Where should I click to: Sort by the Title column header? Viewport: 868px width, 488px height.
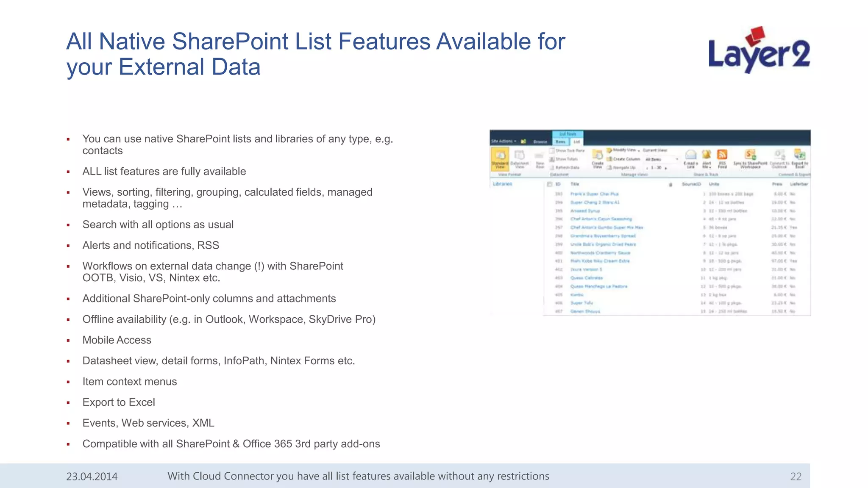click(x=575, y=184)
